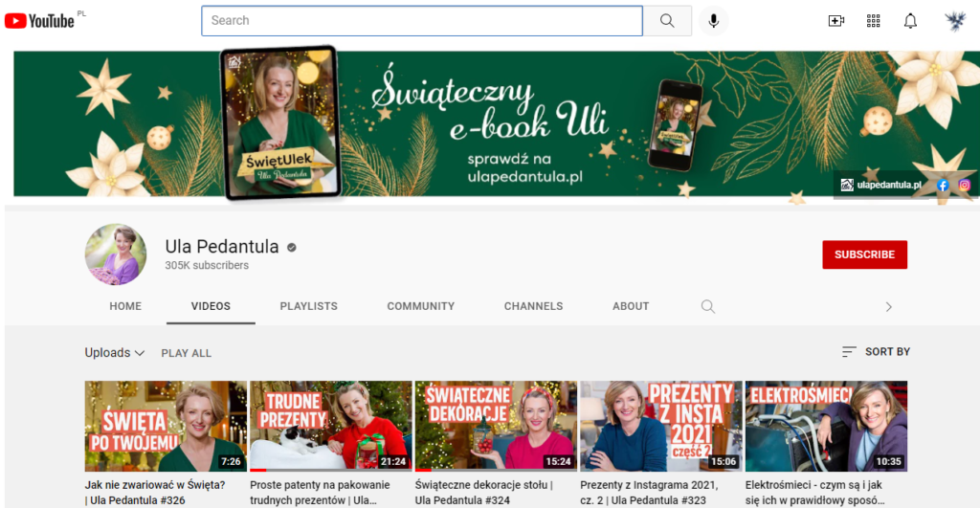Open title Jak nie zwariować w Święta?
Screen dimensions: 980x508
point(155,493)
